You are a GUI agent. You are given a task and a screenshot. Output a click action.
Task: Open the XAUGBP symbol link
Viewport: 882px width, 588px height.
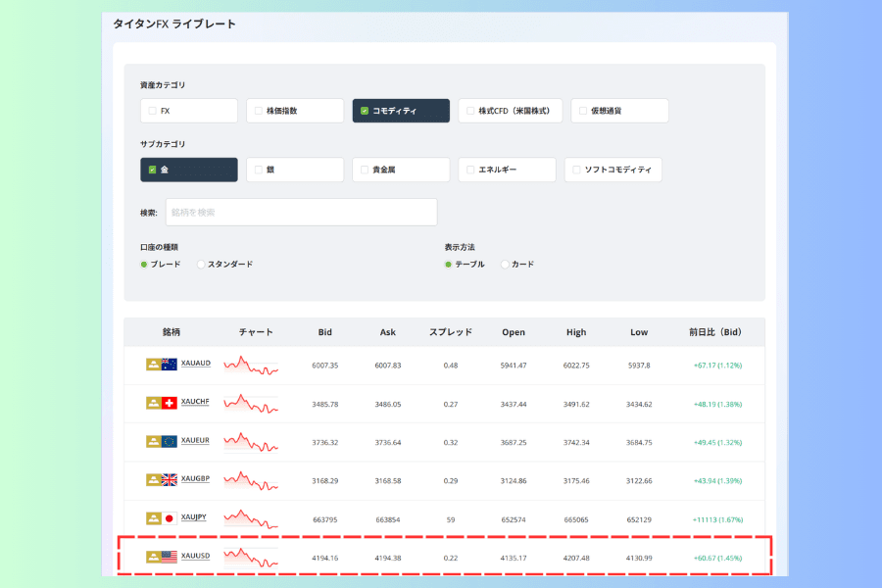tap(195, 479)
